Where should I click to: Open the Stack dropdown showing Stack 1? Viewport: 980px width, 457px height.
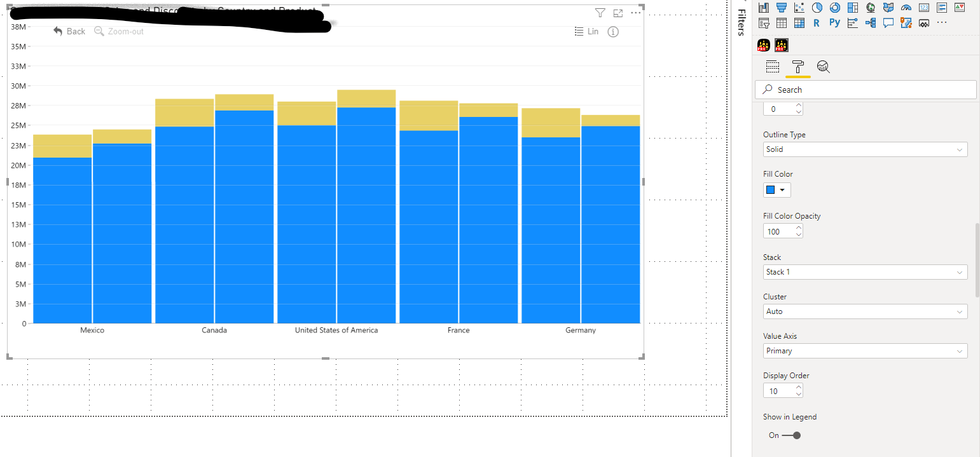click(x=866, y=272)
